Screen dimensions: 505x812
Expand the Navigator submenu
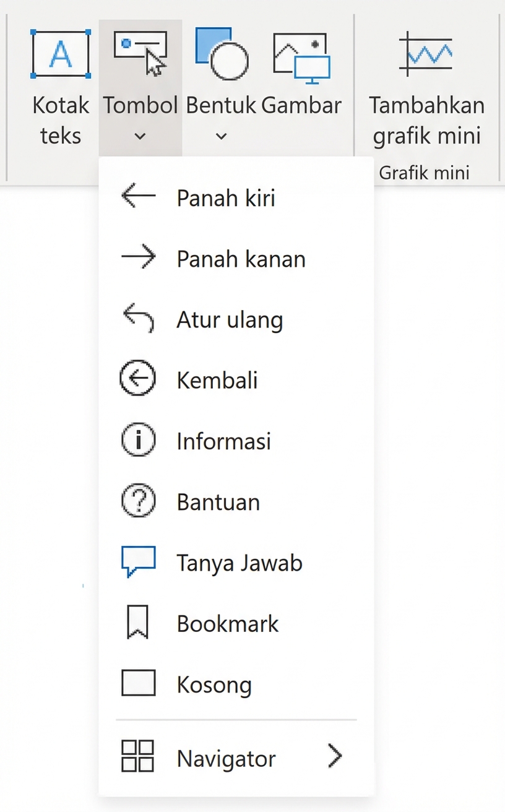[x=334, y=756]
